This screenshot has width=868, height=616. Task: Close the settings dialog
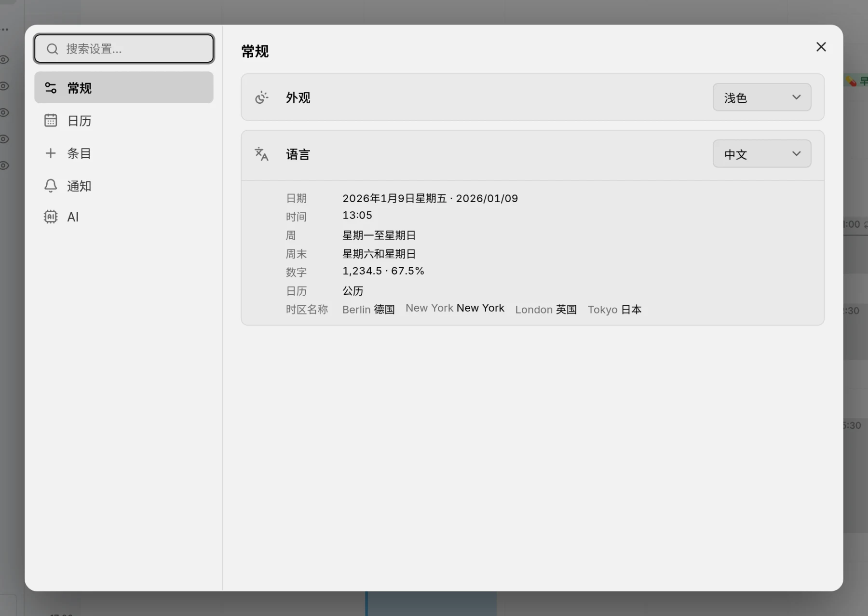coord(821,47)
